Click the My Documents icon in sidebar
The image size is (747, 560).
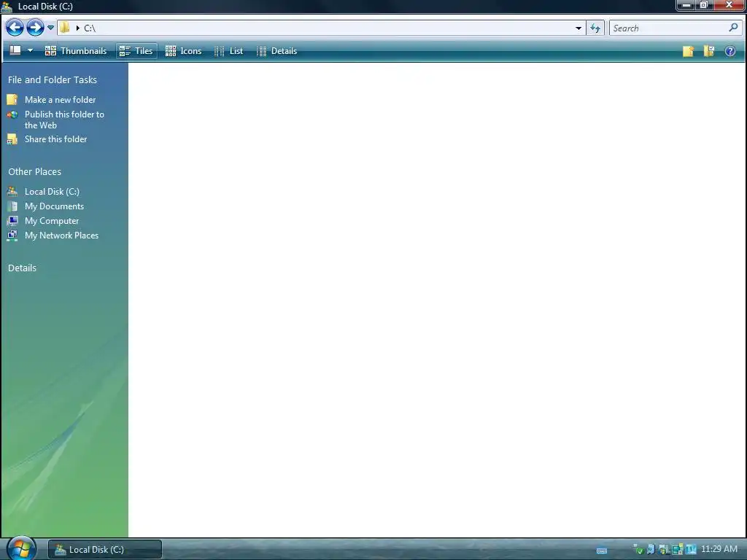(x=12, y=206)
